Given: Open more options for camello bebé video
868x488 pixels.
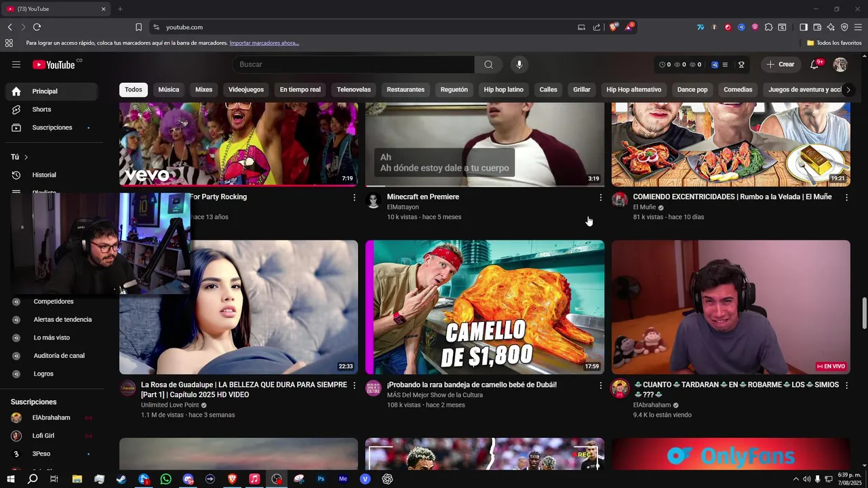Looking at the screenshot, I should click(600, 385).
